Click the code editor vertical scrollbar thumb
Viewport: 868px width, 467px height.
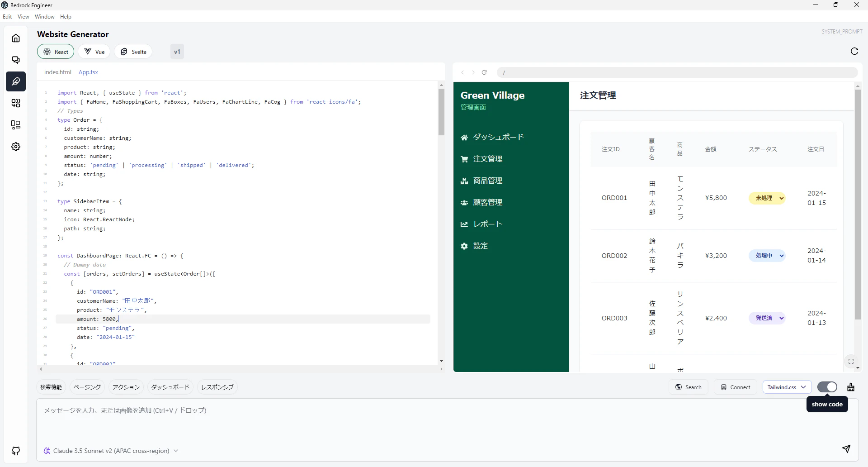click(x=441, y=112)
